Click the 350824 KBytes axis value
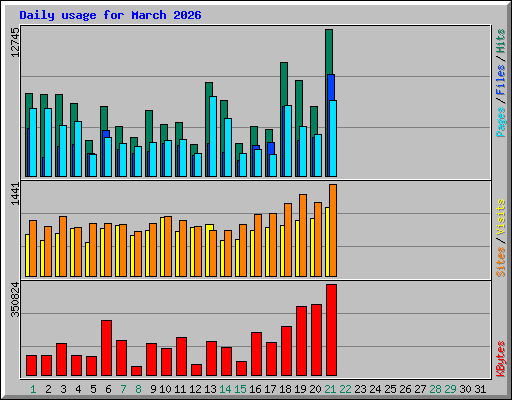 pyautogui.click(x=15, y=299)
